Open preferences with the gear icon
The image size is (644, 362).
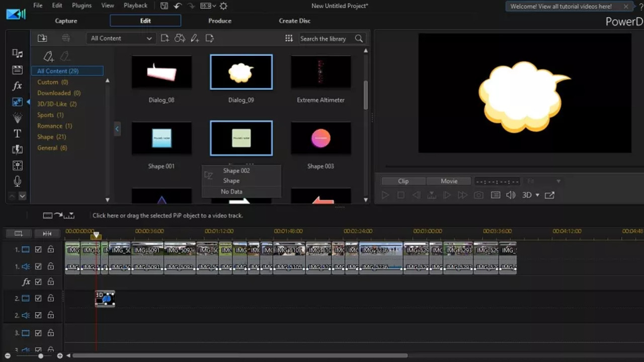223,6
